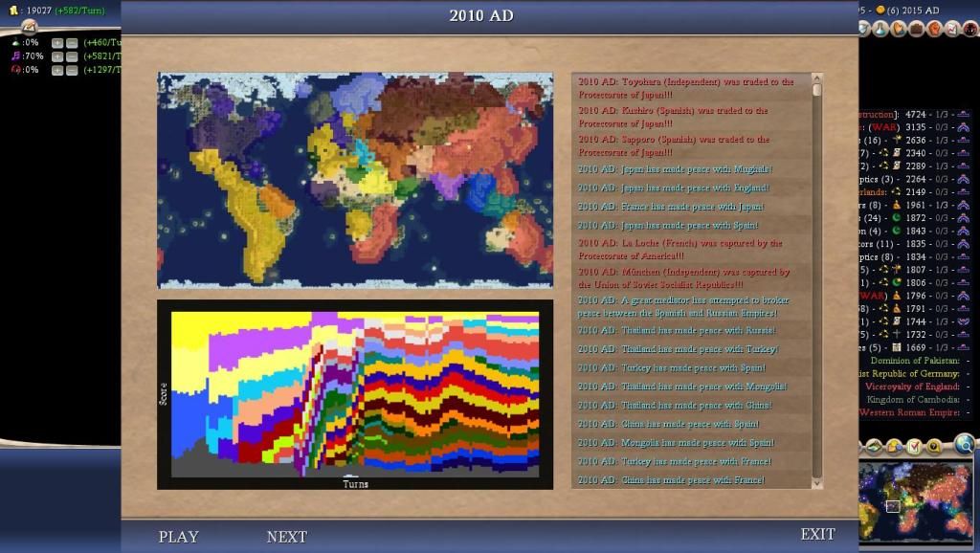Toggle the green tile grid map icon
Image resolution: width=980 pixels, height=553 pixels.
pyautogui.click(x=874, y=446)
